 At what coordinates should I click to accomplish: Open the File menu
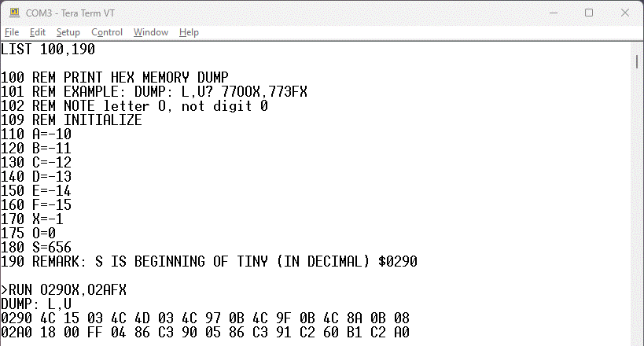point(12,32)
